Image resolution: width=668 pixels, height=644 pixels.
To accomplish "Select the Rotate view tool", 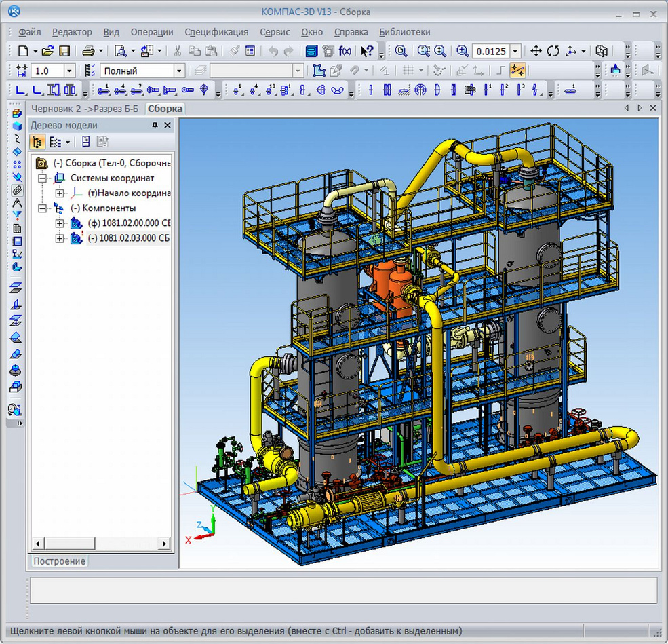I will point(553,51).
